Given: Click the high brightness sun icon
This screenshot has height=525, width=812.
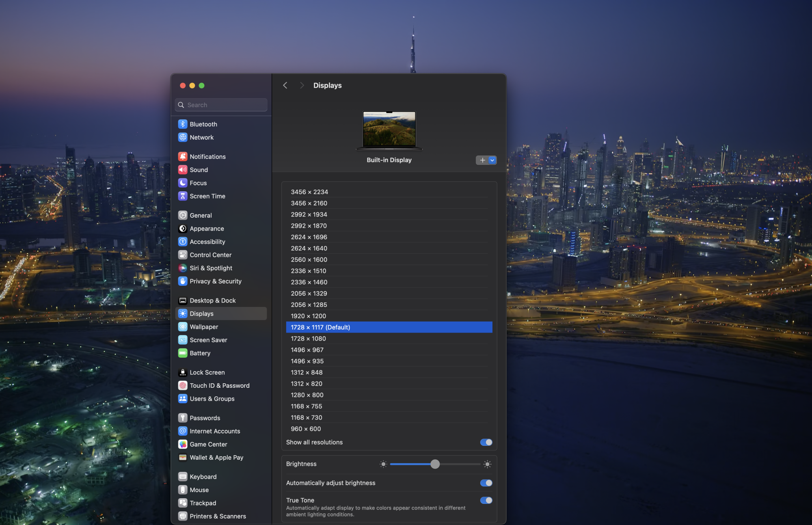Looking at the screenshot, I should (488, 464).
